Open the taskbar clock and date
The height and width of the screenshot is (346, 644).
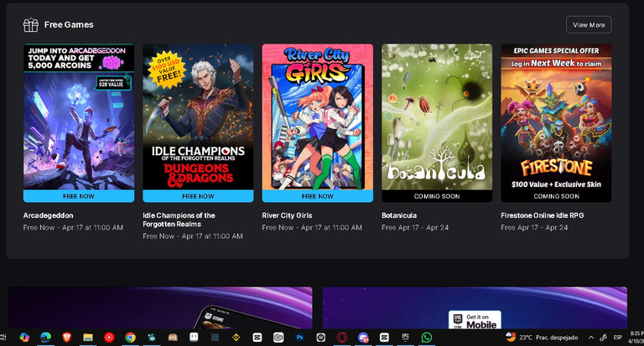click(636, 338)
